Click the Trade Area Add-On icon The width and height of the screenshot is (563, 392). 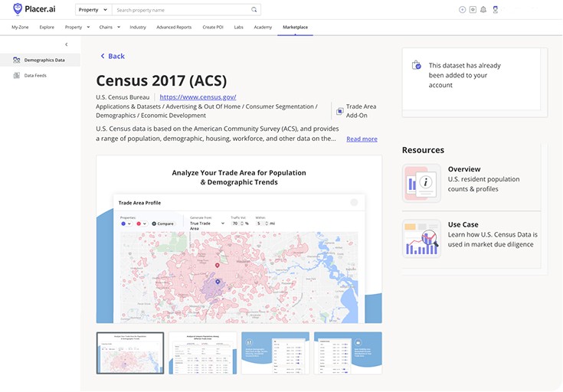pos(339,111)
